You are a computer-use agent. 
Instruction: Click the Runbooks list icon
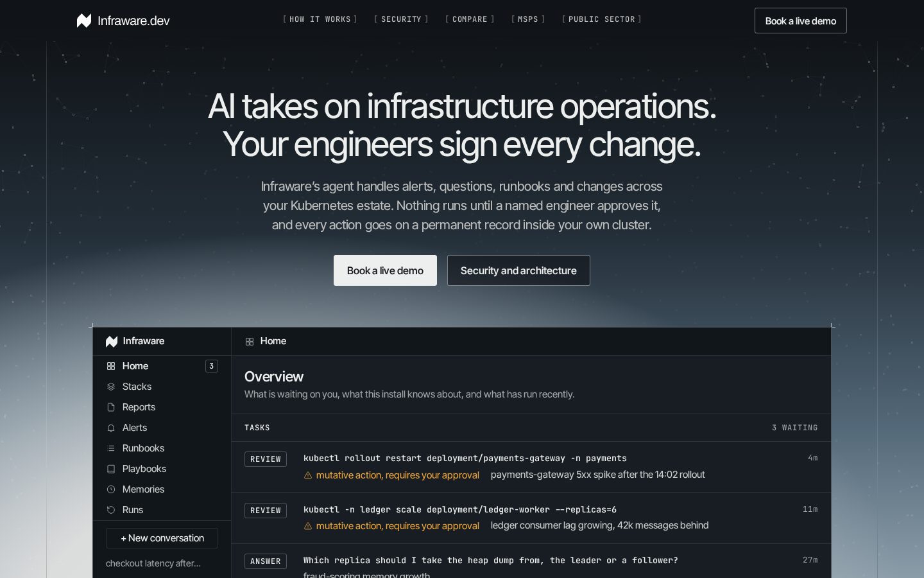click(x=111, y=448)
